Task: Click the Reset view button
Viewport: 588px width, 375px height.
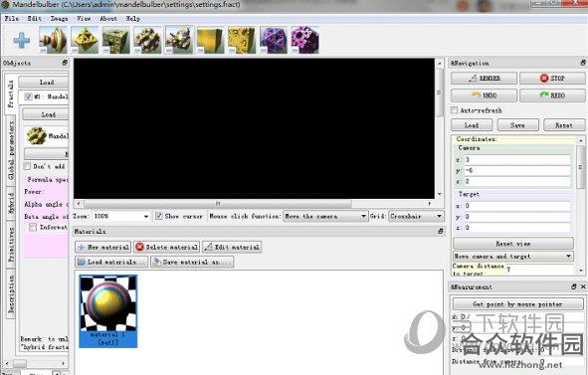Action: 513,244
